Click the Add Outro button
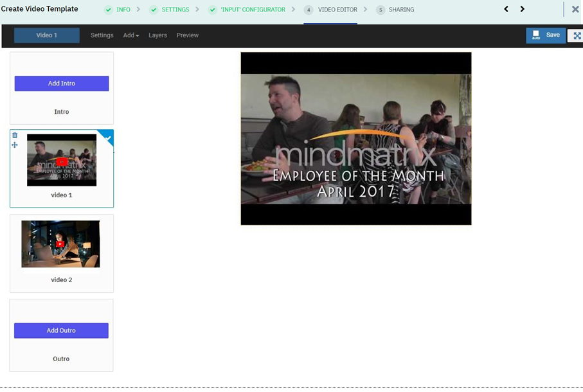This screenshot has width=583, height=392. click(x=61, y=330)
